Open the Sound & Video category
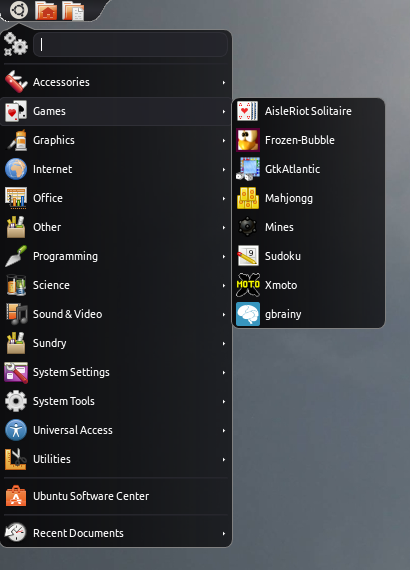Viewport: 410px width, 570px height. coord(116,314)
